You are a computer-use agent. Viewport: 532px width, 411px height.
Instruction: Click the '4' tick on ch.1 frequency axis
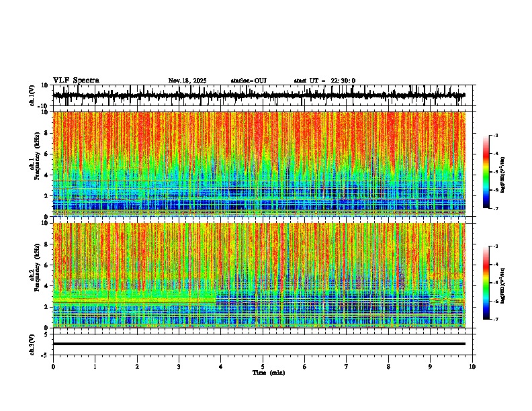pos(46,175)
